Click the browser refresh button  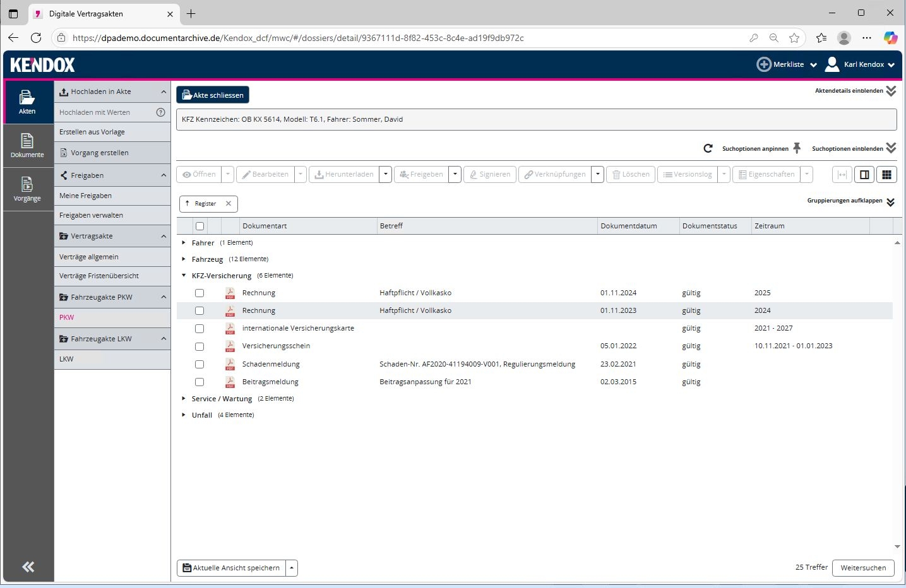[36, 38]
